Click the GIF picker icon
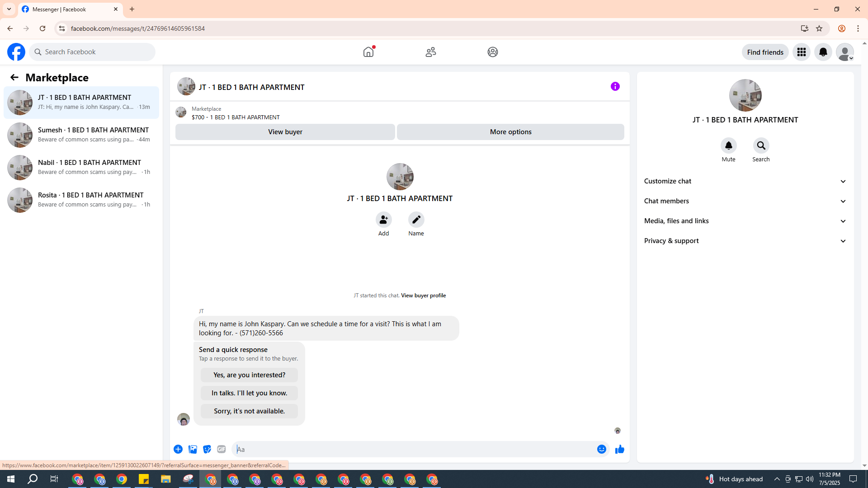The height and width of the screenshot is (488, 868). click(x=221, y=449)
